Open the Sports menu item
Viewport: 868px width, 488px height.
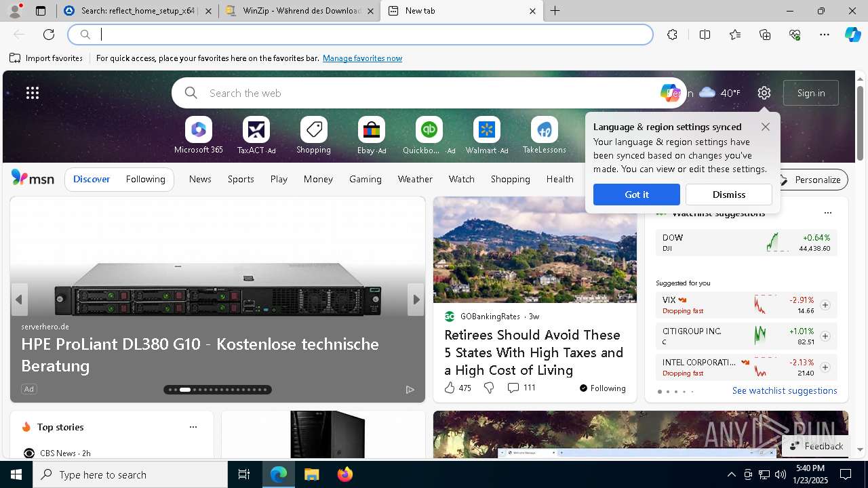[241, 179]
